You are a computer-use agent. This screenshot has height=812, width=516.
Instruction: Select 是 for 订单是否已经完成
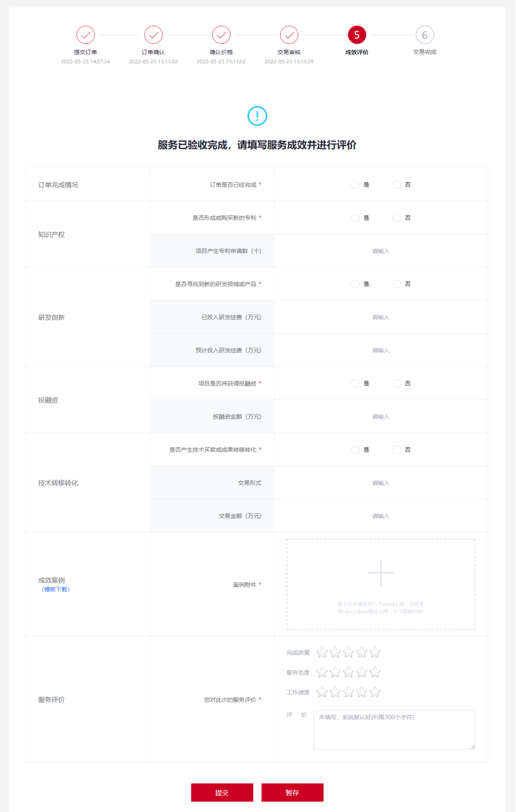tap(355, 185)
